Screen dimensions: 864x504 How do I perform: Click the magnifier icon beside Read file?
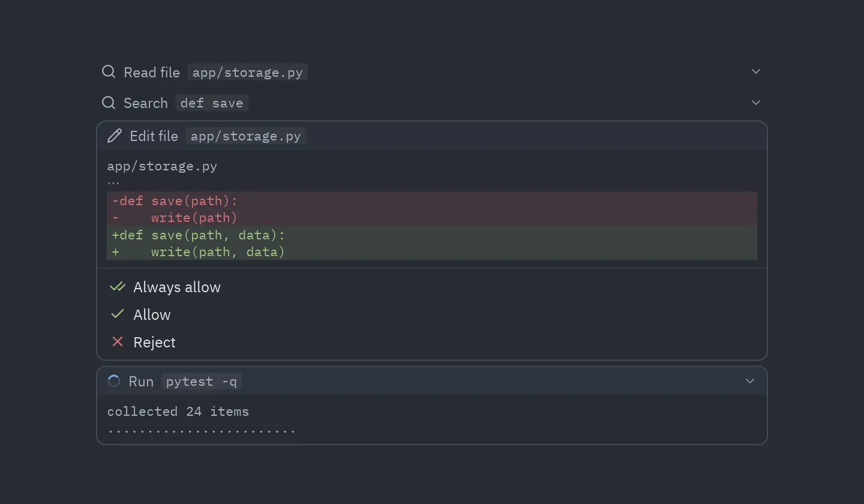109,72
